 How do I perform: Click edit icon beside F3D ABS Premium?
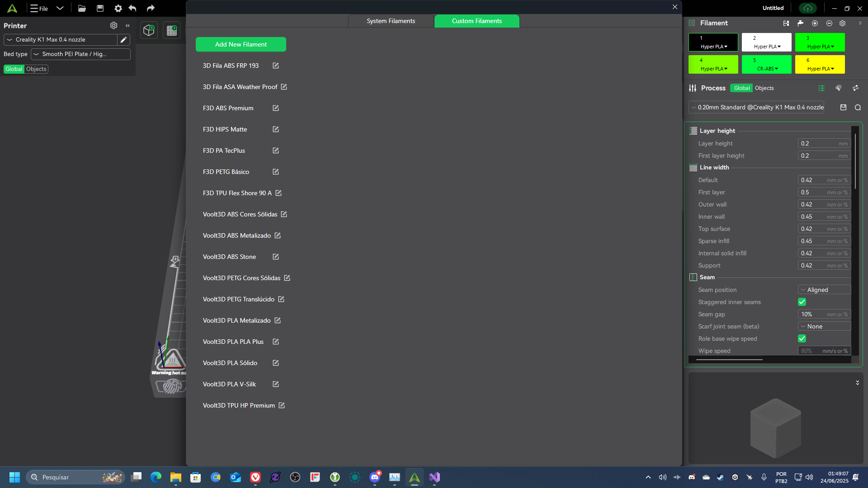pos(276,108)
